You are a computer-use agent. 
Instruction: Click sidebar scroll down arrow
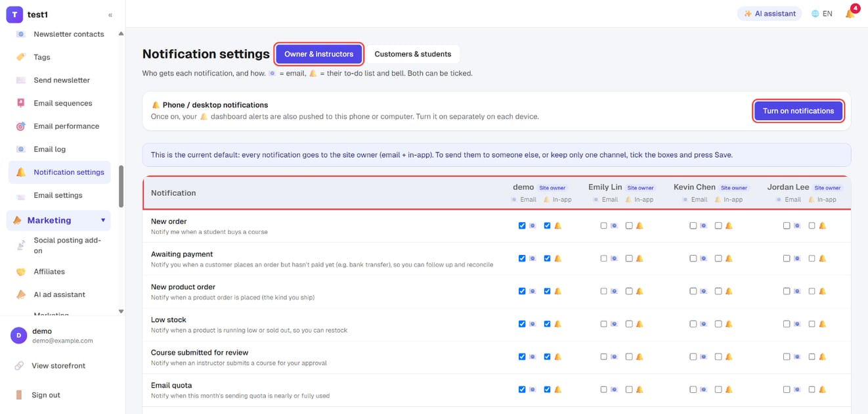click(x=121, y=311)
